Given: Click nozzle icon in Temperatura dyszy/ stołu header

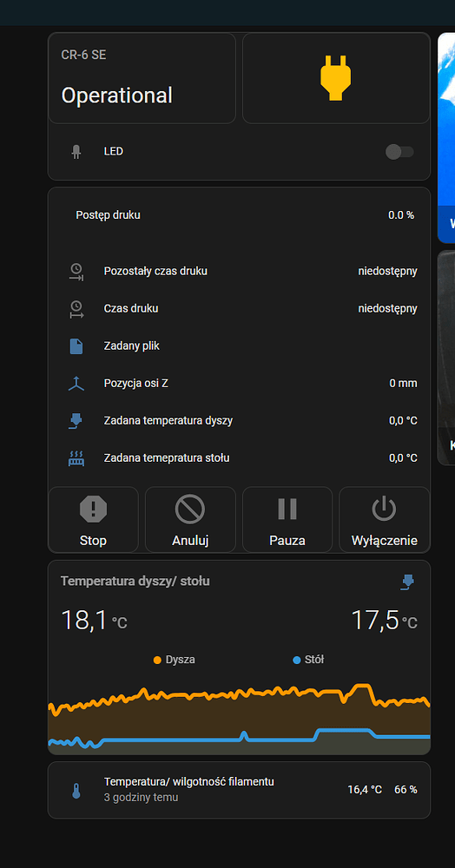Looking at the screenshot, I should pyautogui.click(x=408, y=582).
